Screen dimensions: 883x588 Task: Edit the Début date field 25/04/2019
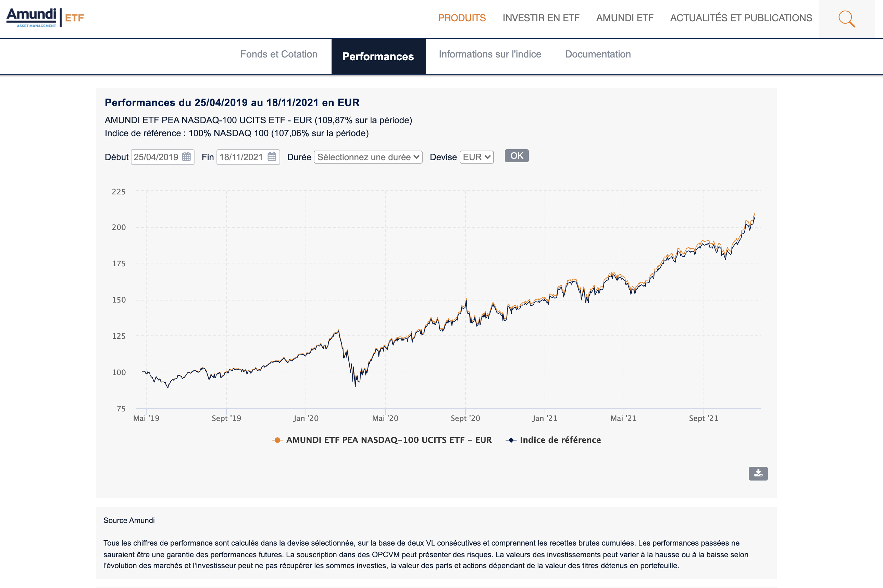(162, 157)
